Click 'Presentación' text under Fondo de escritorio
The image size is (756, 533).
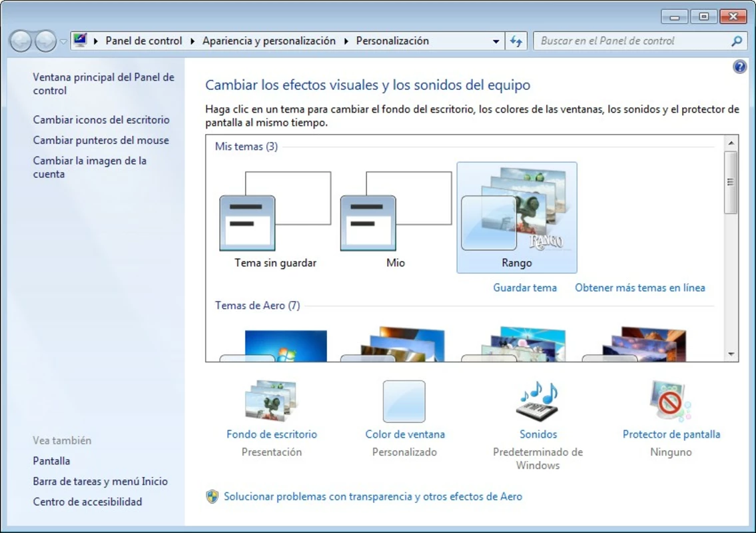coord(272,452)
